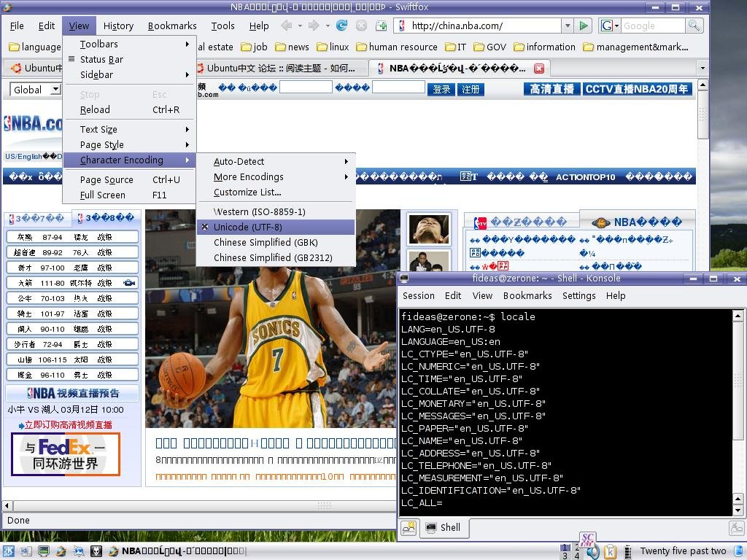The width and height of the screenshot is (747, 560).
Task: Open the Back button history dropdown arrow
Action: tap(300, 26)
